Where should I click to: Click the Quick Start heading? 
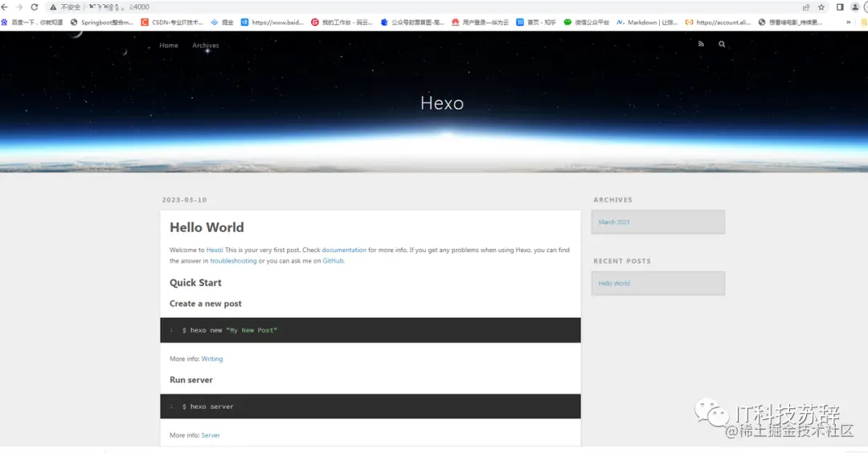[x=195, y=283]
